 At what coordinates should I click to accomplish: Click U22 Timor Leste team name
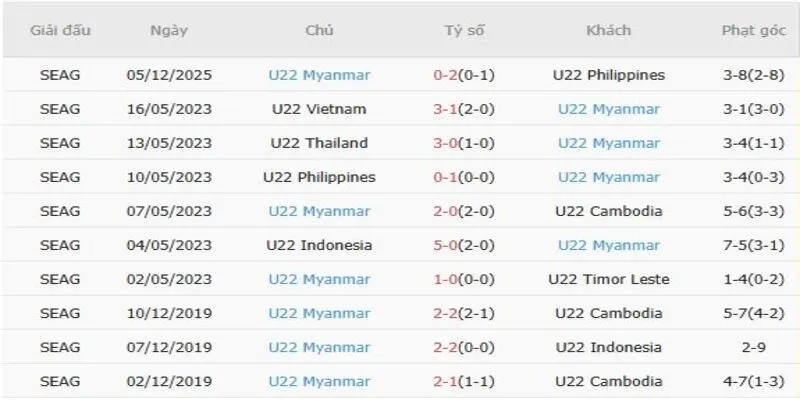point(609,279)
